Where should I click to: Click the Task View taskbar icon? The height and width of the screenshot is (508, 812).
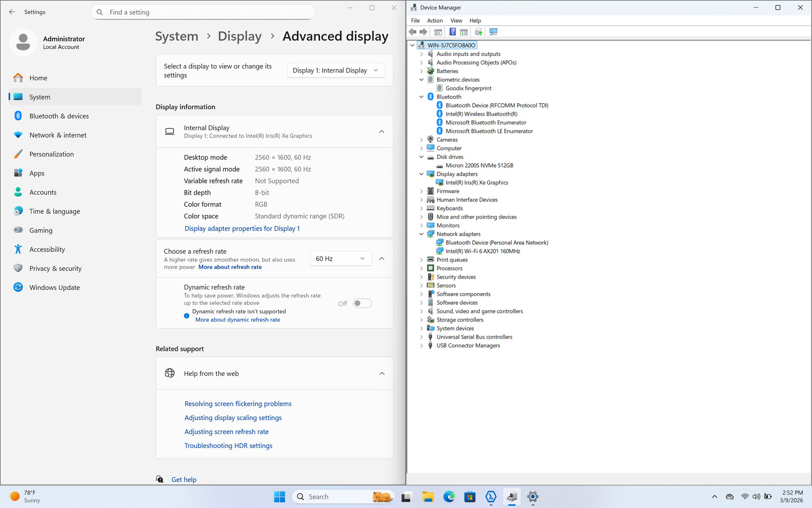406,497
